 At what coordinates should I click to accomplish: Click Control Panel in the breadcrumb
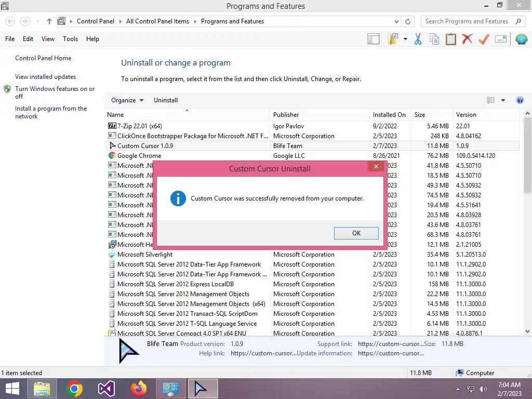coord(96,21)
